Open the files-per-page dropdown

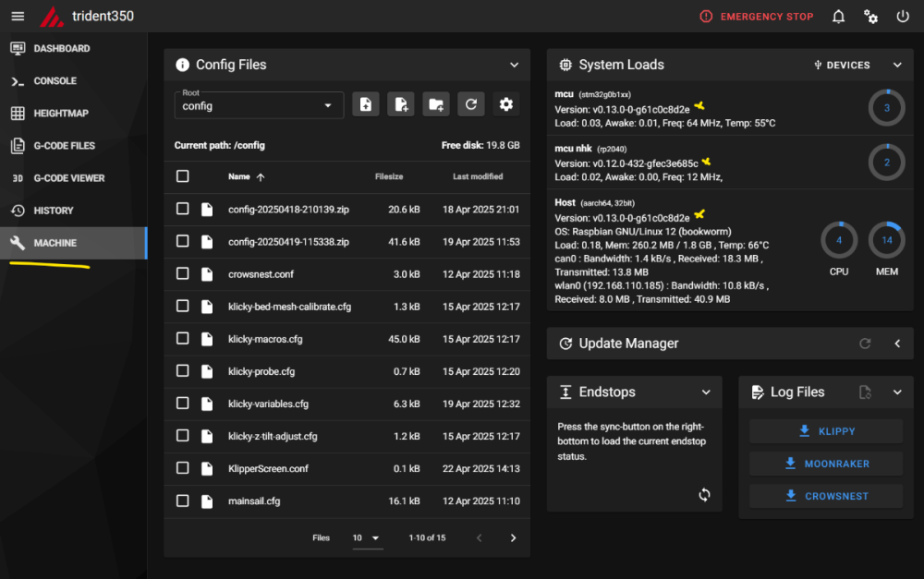tap(367, 537)
